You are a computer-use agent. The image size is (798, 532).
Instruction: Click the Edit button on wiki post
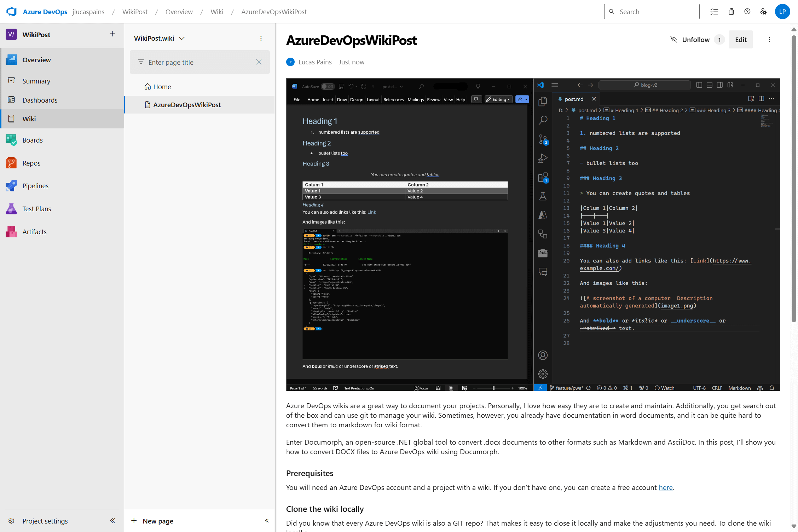[741, 39]
